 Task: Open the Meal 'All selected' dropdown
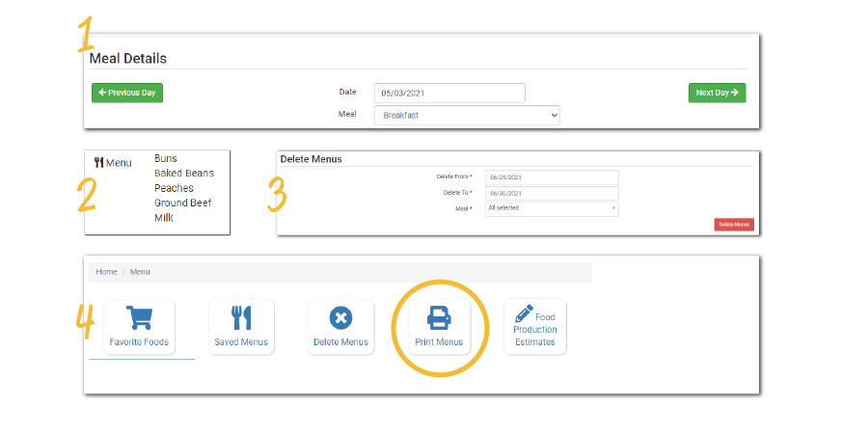(552, 207)
